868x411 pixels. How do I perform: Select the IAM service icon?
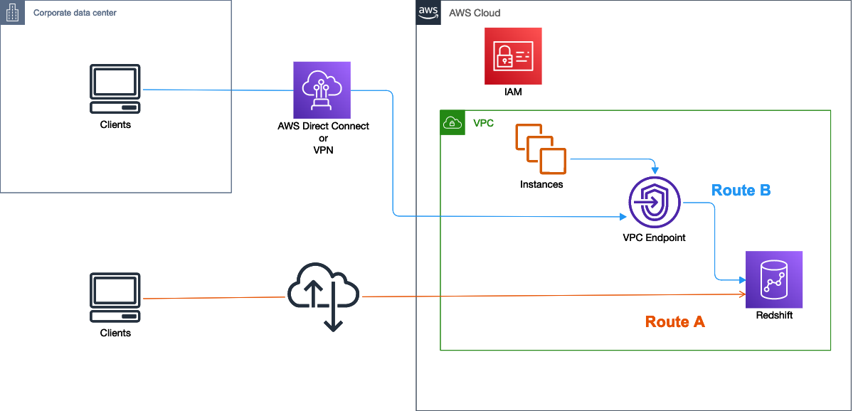click(x=513, y=55)
